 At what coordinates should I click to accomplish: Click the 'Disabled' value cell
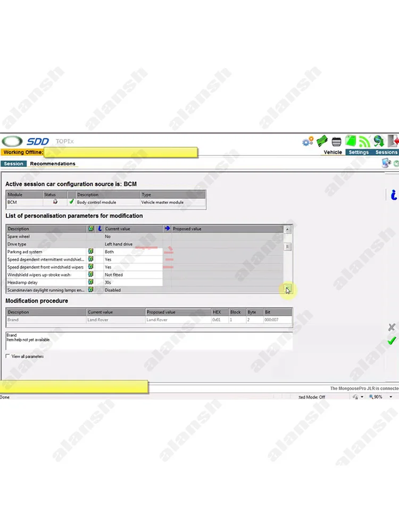[x=133, y=290]
